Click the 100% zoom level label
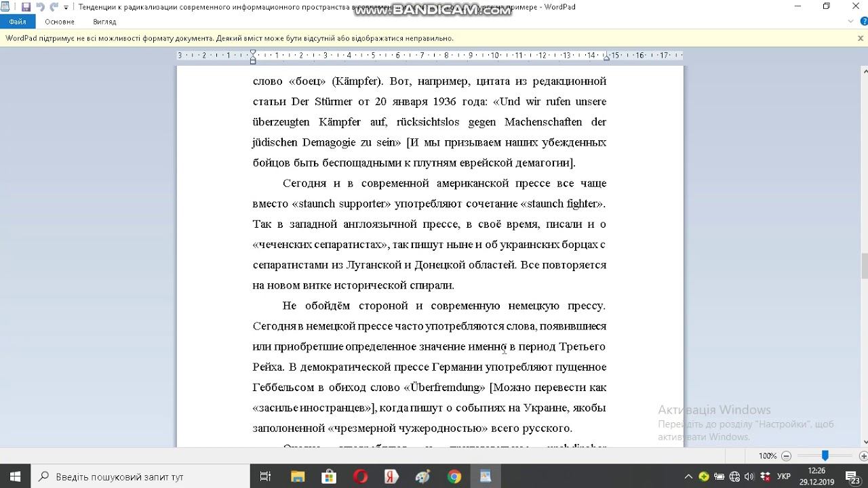The image size is (868, 488). [x=768, y=456]
